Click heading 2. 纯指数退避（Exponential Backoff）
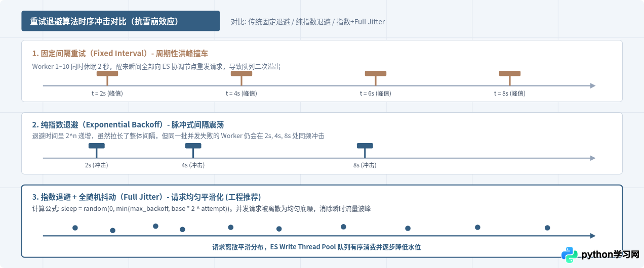 click(128, 125)
